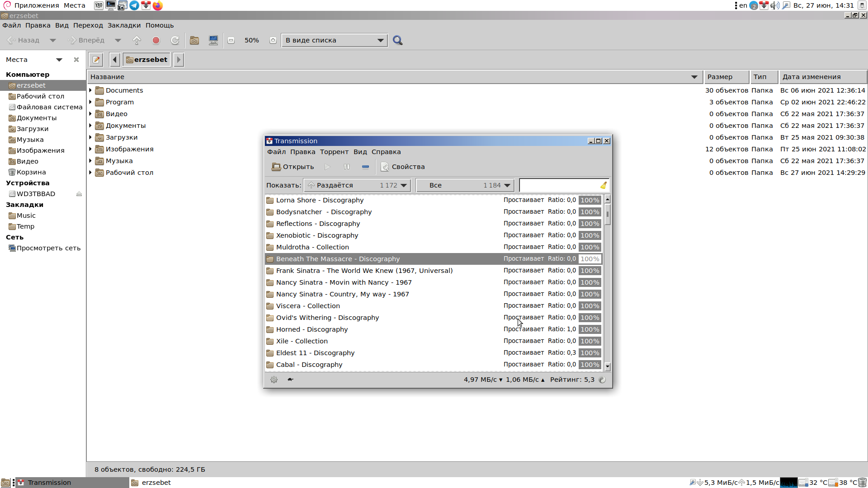Click the Open torrent button
The height and width of the screenshot is (488, 868).
(293, 167)
